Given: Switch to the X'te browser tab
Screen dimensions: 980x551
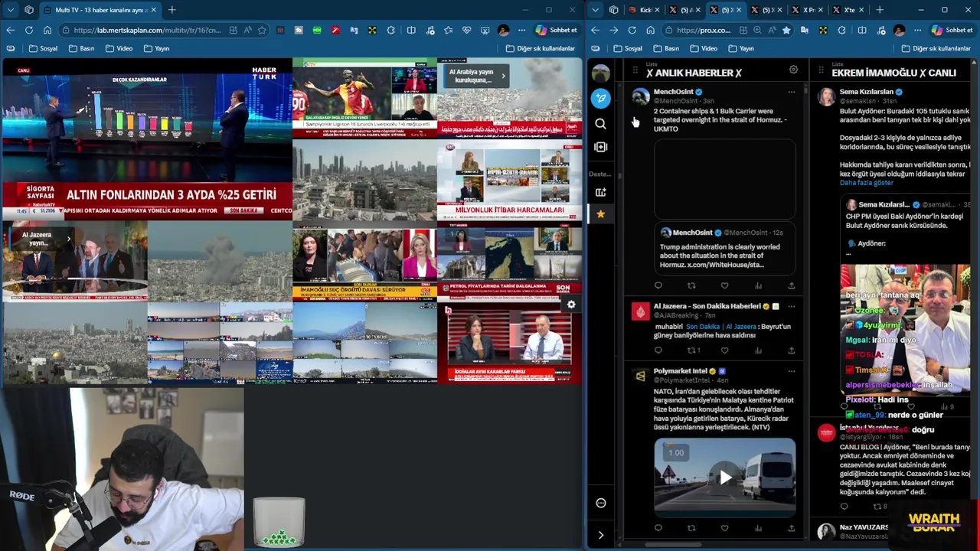Looking at the screenshot, I should [x=848, y=10].
